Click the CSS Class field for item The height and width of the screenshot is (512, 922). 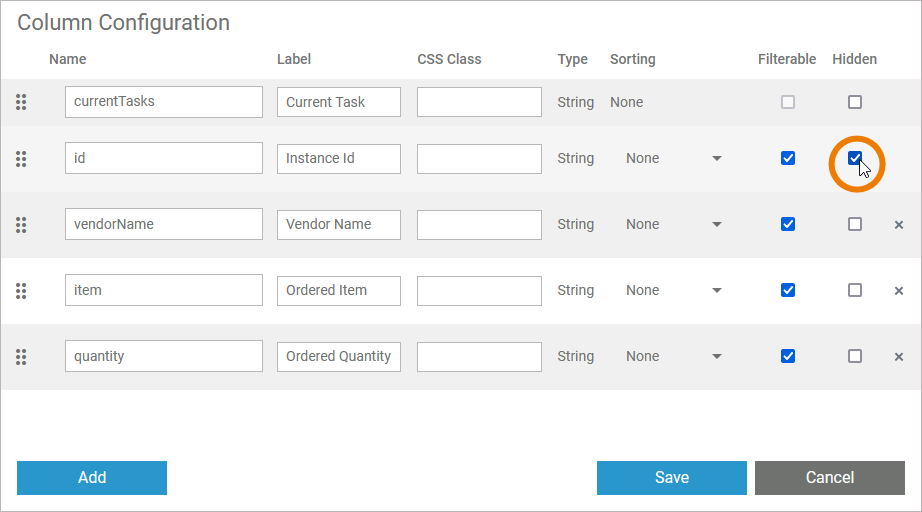(479, 290)
